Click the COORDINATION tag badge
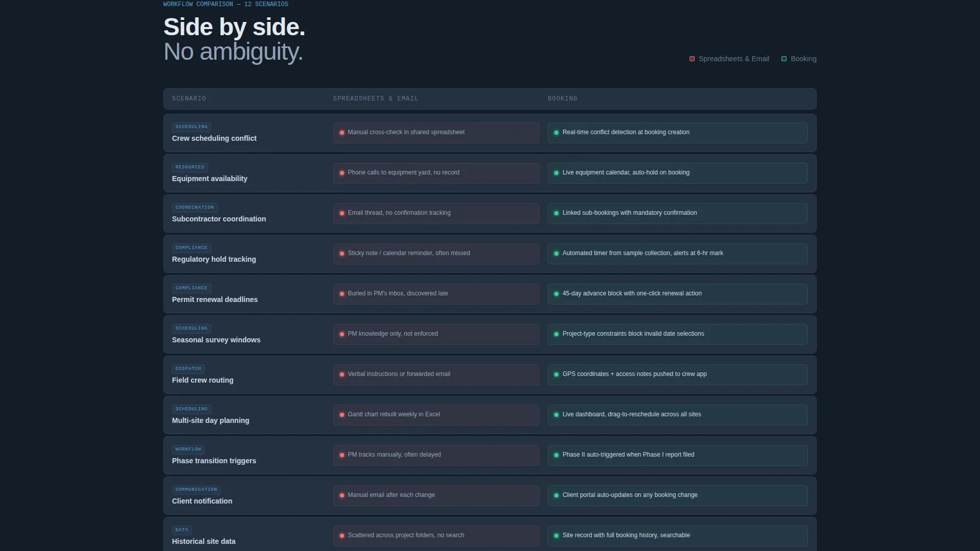980x551 pixels. coord(195,208)
